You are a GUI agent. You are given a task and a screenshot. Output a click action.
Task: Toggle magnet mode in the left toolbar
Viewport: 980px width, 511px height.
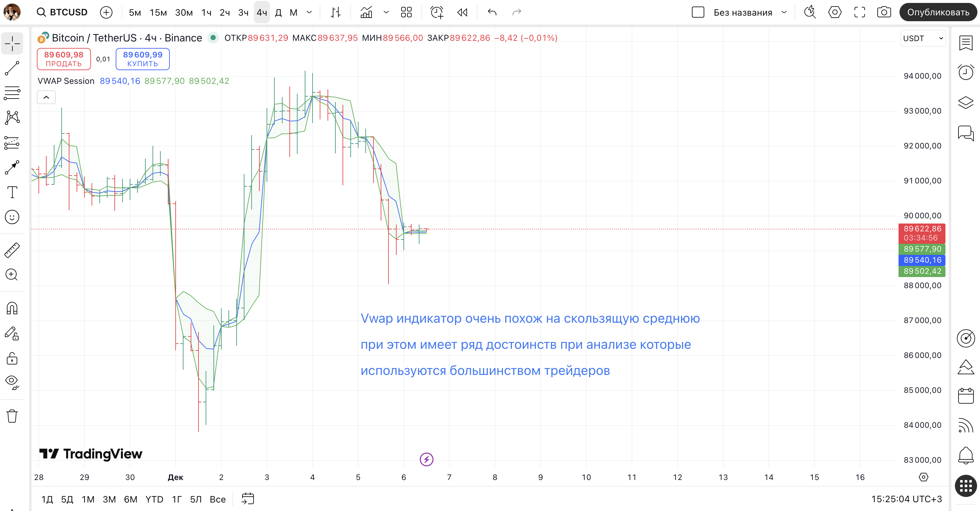12,308
